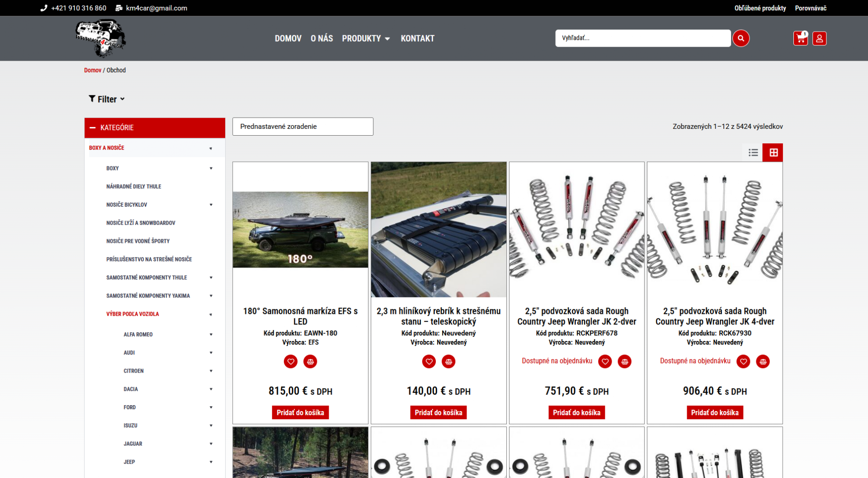The image size is (868, 478).
Task: Select PRÍSLUŠENSTVO NA STREŠNÉ NOSIČE category
Action: point(149,259)
